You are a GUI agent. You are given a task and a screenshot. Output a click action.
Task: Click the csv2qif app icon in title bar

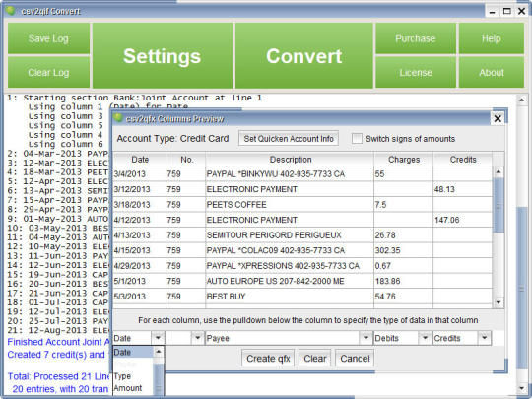11,11
